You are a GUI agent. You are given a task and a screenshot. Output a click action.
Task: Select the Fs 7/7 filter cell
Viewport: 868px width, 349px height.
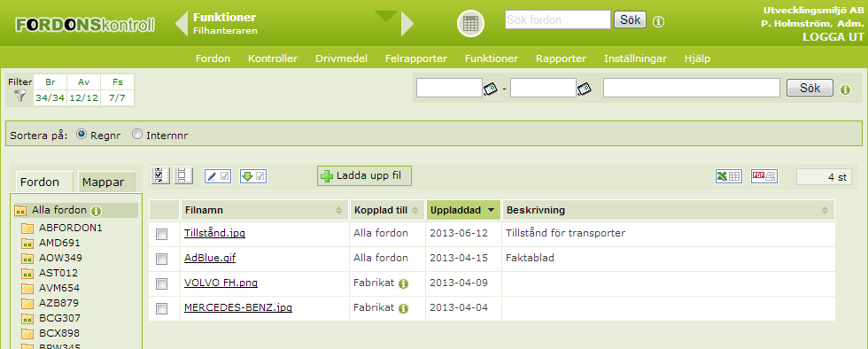pos(117,89)
